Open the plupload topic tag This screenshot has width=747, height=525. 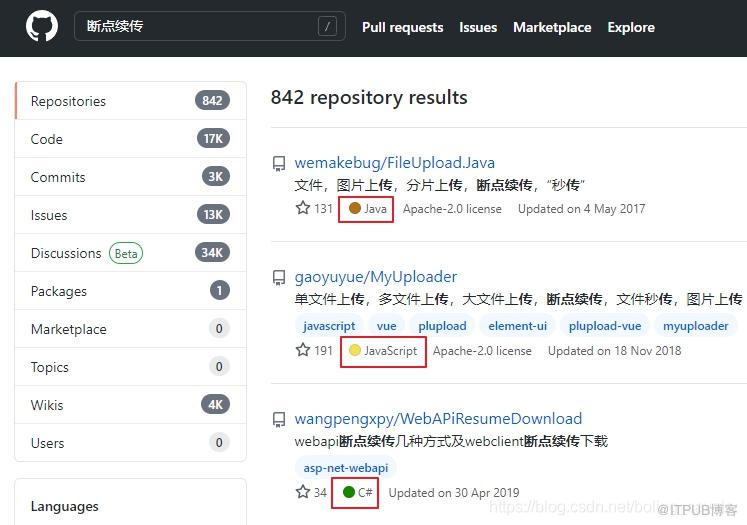point(442,326)
